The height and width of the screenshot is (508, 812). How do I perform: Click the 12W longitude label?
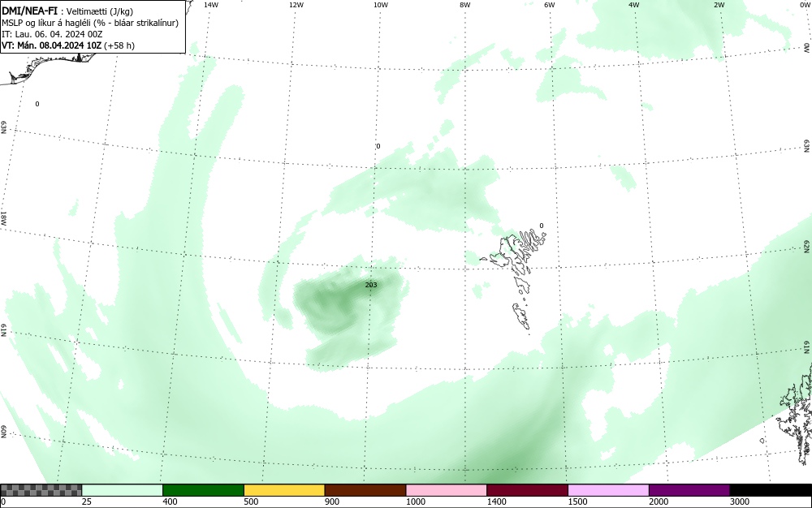point(296,5)
